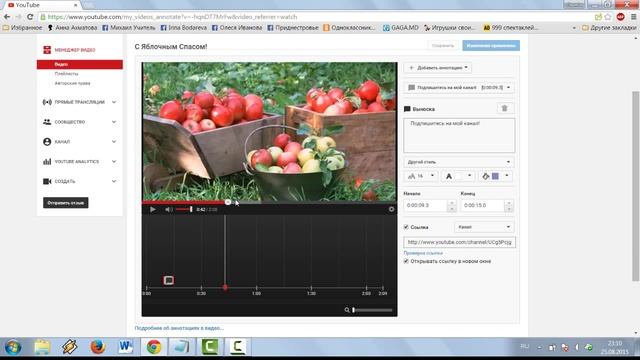Open the Добавить аннотацию dropdown
640x360 pixels.
[438, 68]
